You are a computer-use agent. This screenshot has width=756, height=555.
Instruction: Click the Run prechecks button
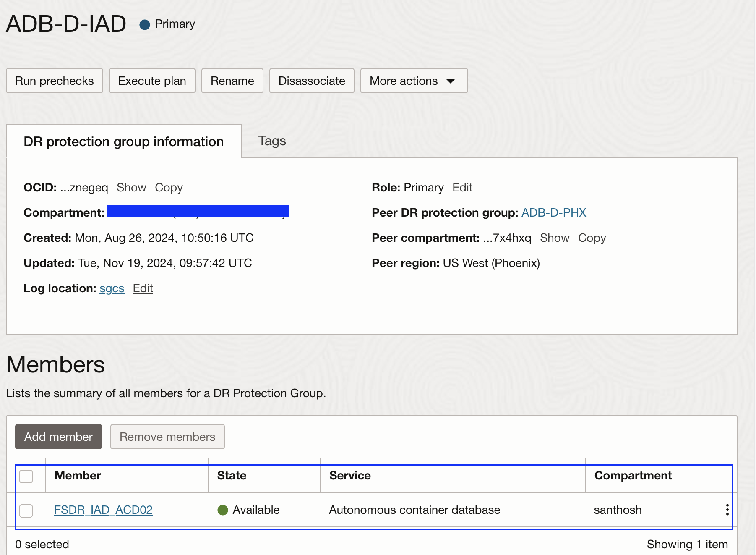(54, 81)
